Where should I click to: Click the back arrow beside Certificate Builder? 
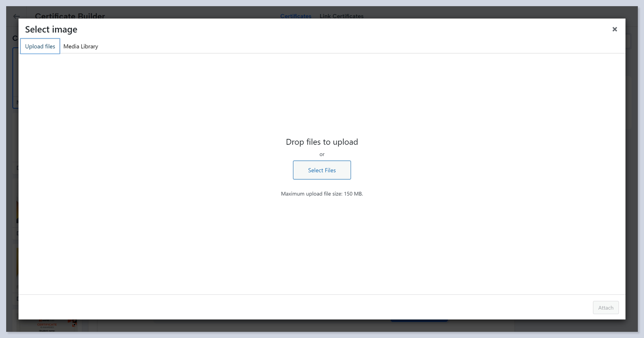[x=16, y=16]
